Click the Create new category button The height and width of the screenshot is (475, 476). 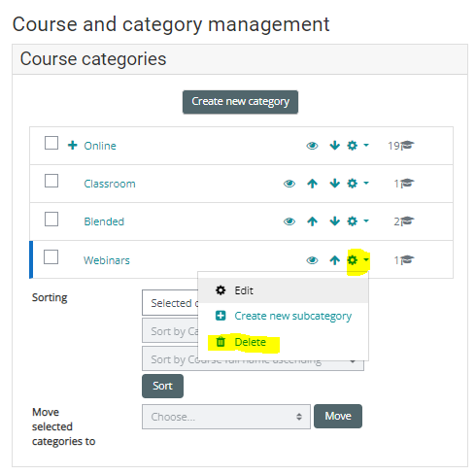point(240,102)
